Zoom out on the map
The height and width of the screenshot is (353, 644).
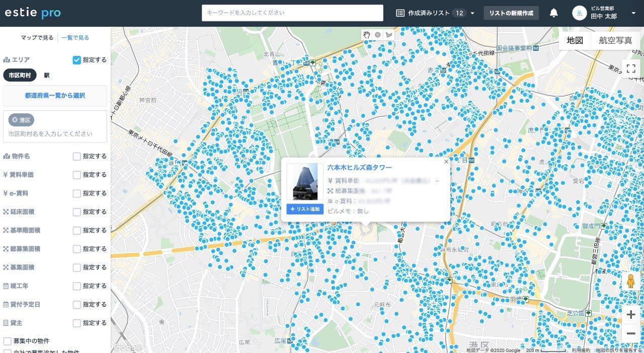(631, 333)
